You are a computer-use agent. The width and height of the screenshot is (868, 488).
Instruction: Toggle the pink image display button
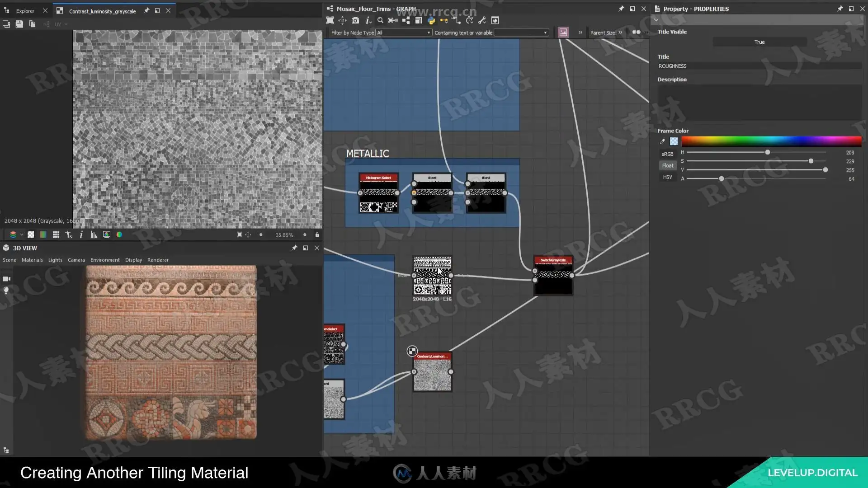pyautogui.click(x=563, y=32)
